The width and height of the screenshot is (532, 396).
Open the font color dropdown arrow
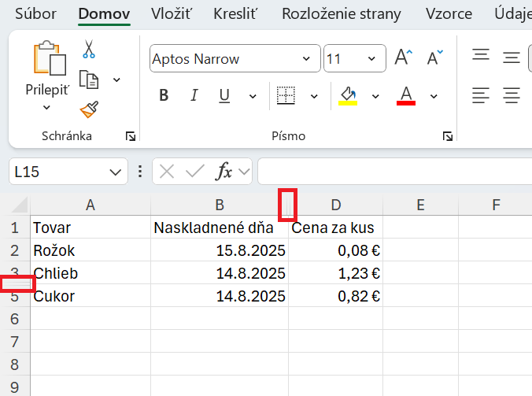[434, 96]
